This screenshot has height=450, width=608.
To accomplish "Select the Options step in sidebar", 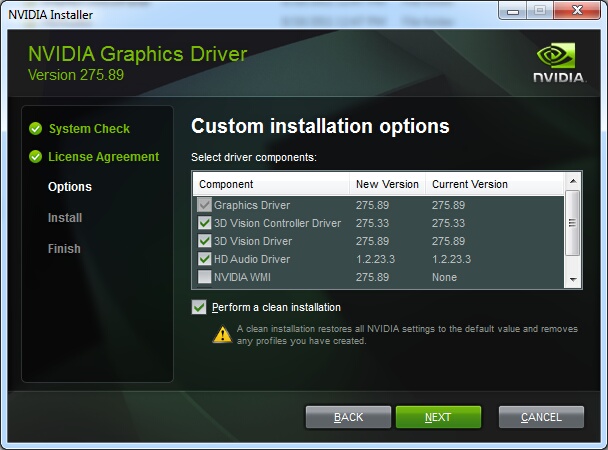I will tap(70, 187).
